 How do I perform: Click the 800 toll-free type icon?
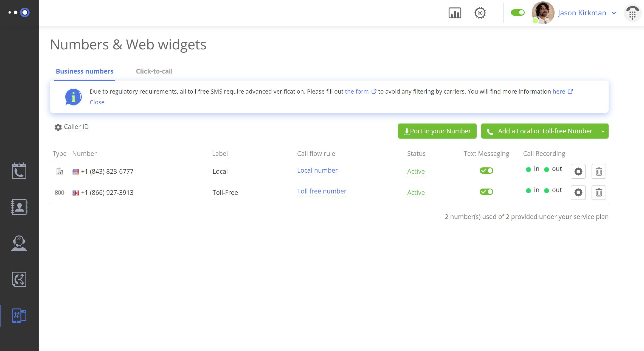[x=59, y=192]
